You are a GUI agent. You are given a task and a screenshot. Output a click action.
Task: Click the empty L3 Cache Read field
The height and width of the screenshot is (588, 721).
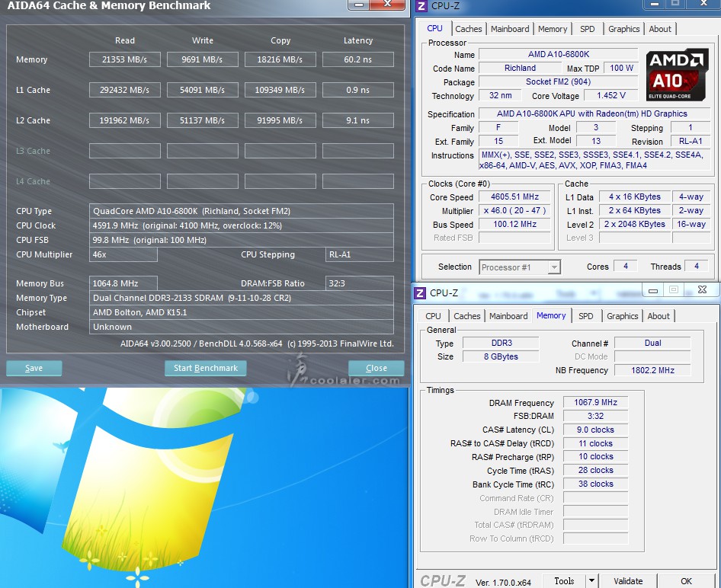[x=124, y=151]
